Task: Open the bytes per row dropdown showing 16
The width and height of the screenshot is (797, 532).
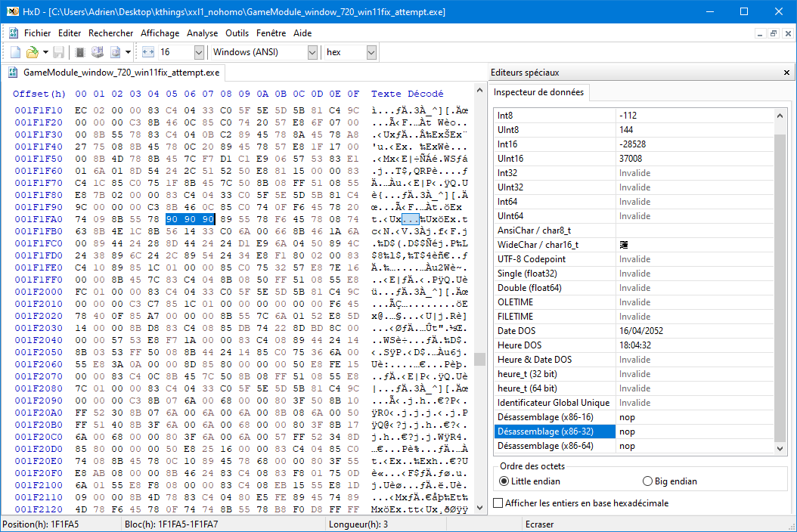Action: pyautogui.click(x=199, y=52)
